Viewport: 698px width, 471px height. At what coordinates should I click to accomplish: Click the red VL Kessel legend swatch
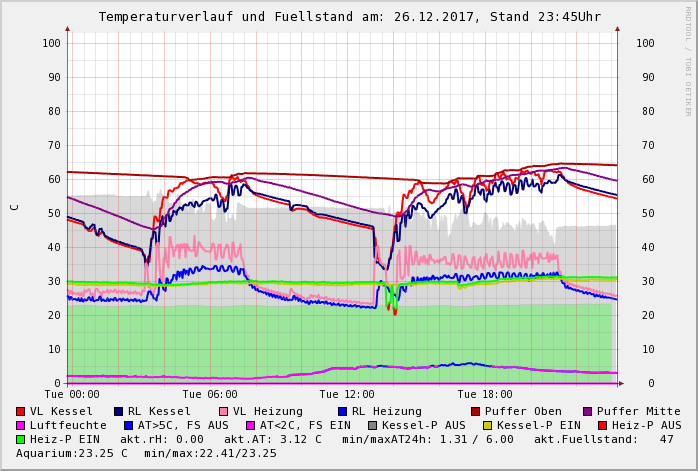[21, 411]
